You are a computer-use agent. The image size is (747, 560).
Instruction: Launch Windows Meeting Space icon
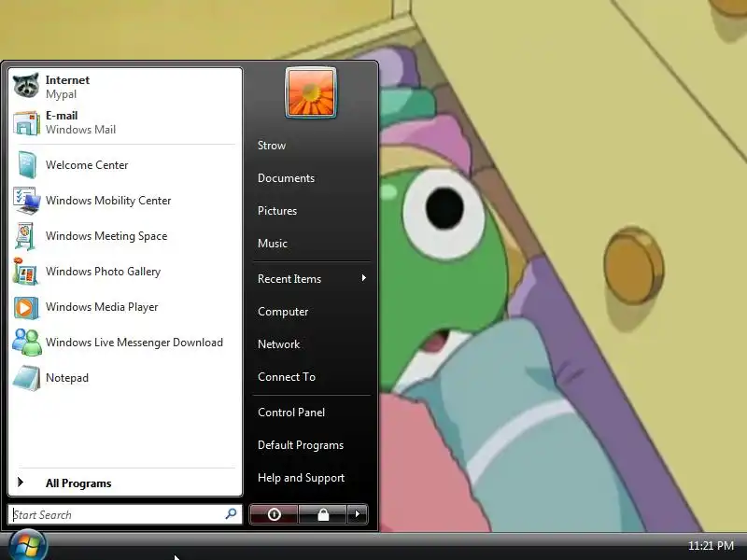[x=25, y=236]
